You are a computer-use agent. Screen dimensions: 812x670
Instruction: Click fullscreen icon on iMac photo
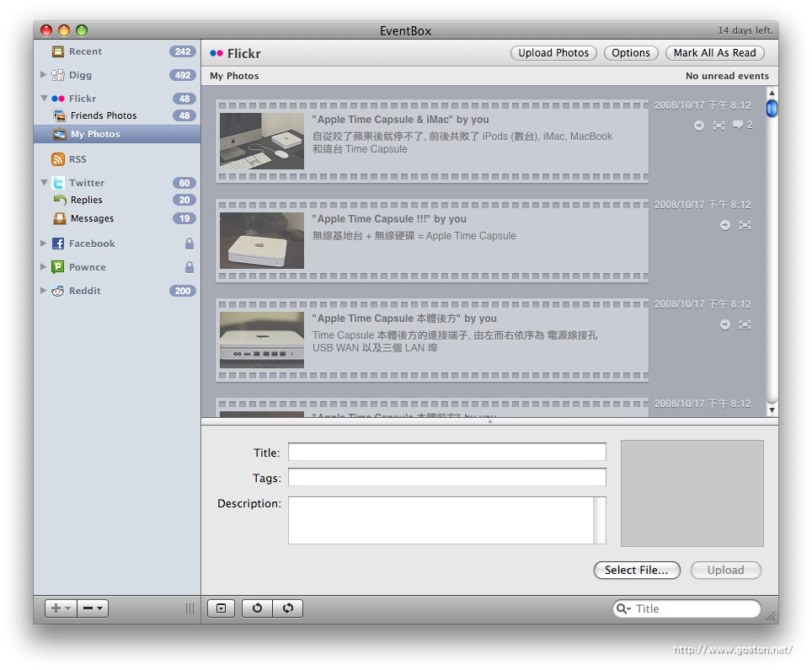pos(719,126)
